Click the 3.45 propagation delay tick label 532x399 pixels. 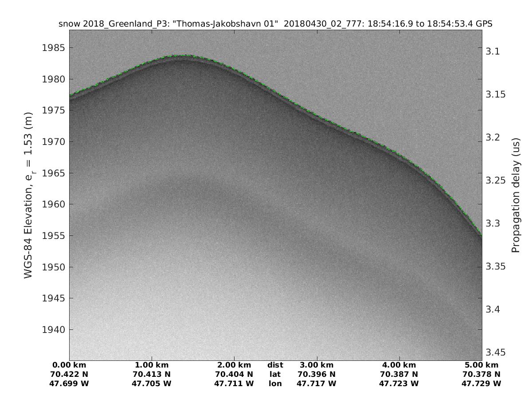click(x=495, y=352)
